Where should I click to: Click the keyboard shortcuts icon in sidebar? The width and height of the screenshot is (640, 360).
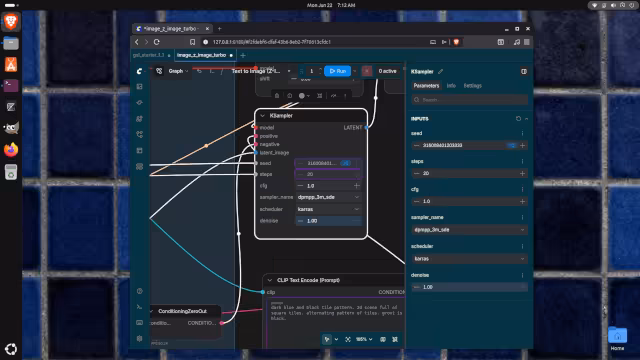pyautogui.click(x=140, y=322)
